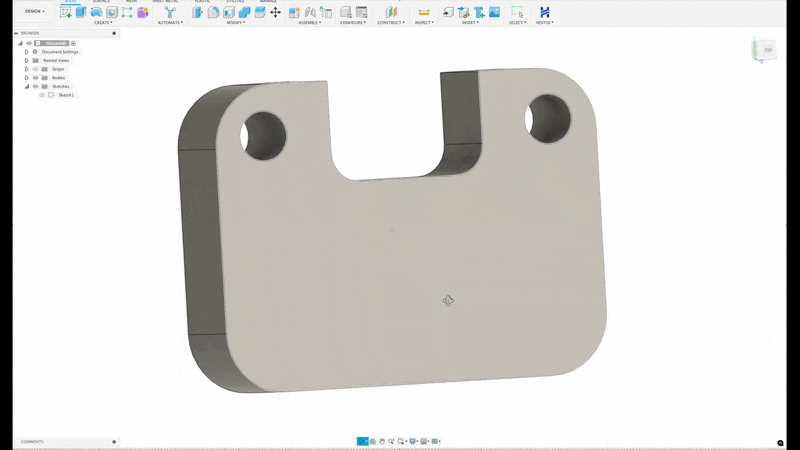This screenshot has height=450, width=800.
Task: Expand the Bodies node
Action: [x=27, y=78]
